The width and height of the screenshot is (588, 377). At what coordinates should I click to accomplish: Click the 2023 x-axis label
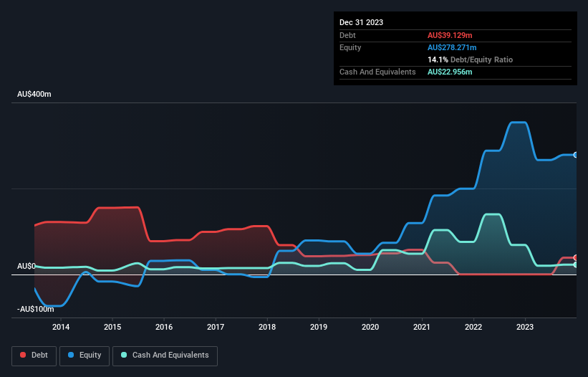point(525,327)
